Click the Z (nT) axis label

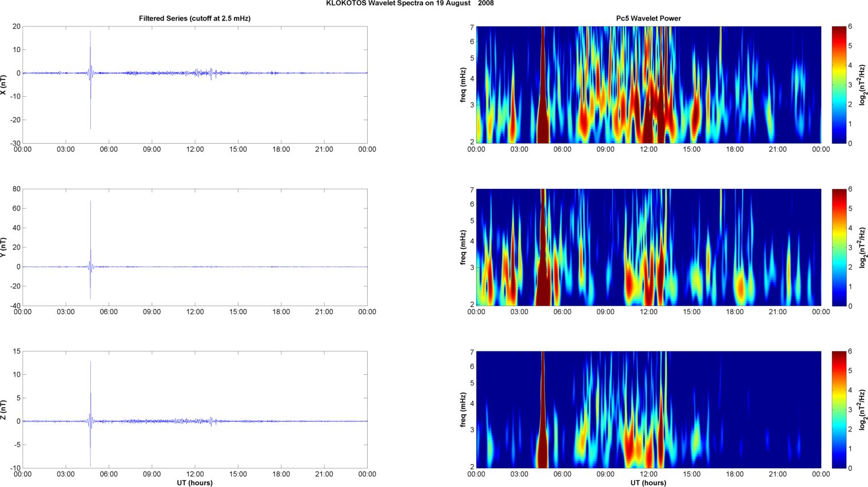(3, 410)
